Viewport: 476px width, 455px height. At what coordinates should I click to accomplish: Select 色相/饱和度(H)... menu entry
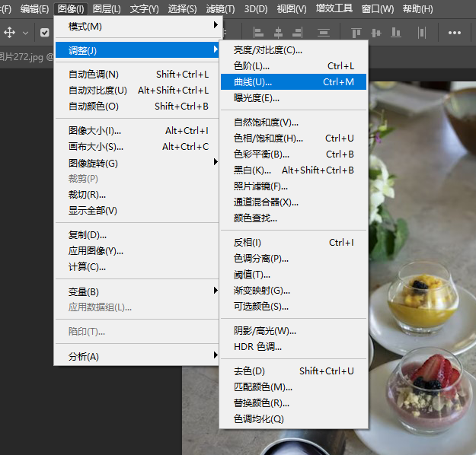click(x=293, y=138)
